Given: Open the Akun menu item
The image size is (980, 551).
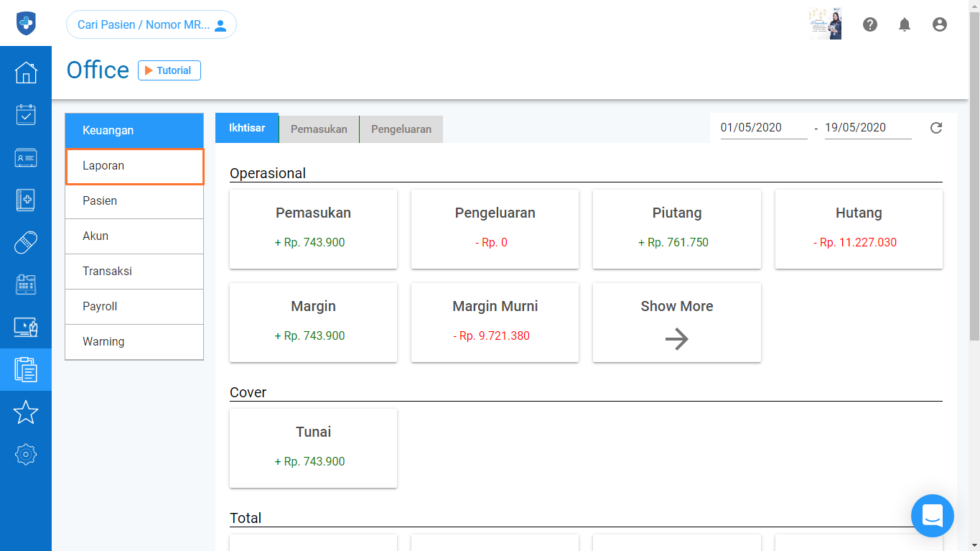Looking at the screenshot, I should pyautogui.click(x=134, y=236).
